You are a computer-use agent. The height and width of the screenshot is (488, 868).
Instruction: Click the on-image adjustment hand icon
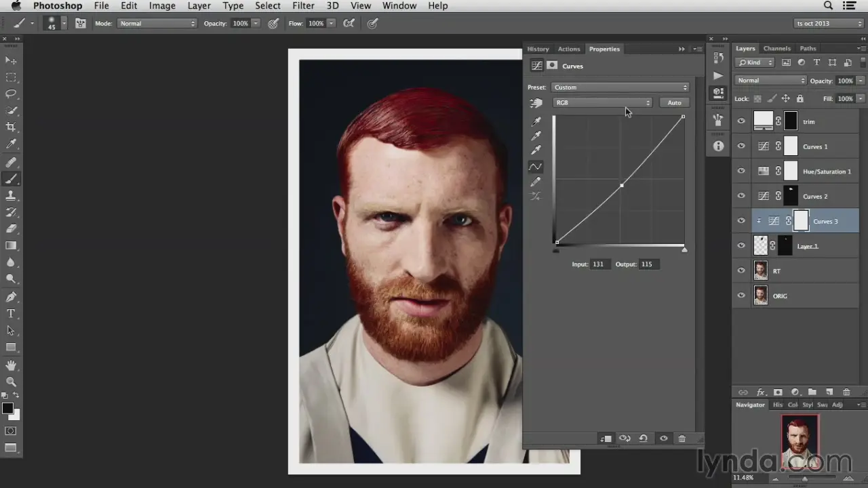[x=536, y=103]
